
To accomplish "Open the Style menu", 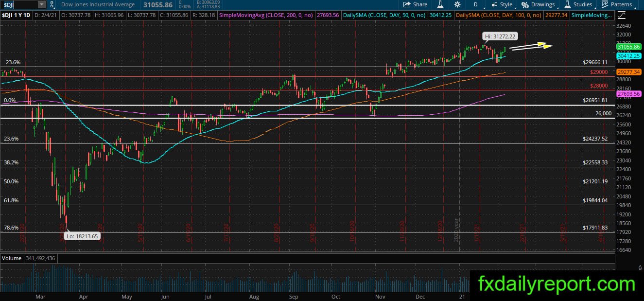I will tap(501, 4).
